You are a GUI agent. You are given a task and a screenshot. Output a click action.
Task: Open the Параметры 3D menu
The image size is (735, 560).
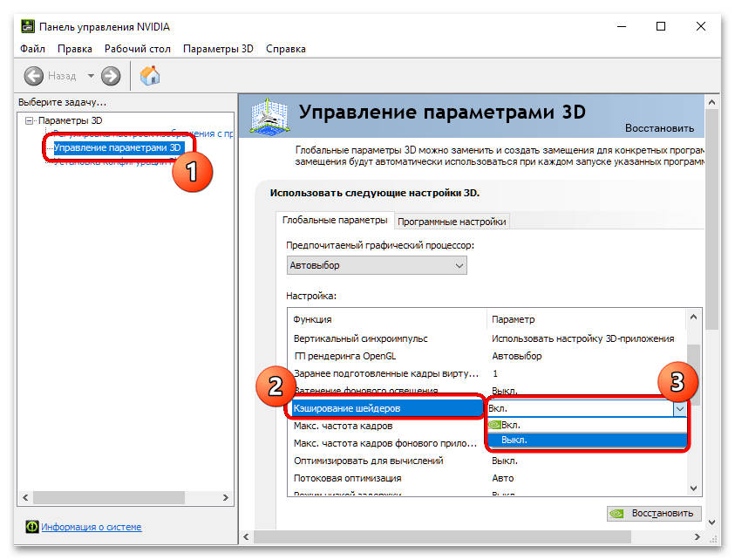(218, 49)
